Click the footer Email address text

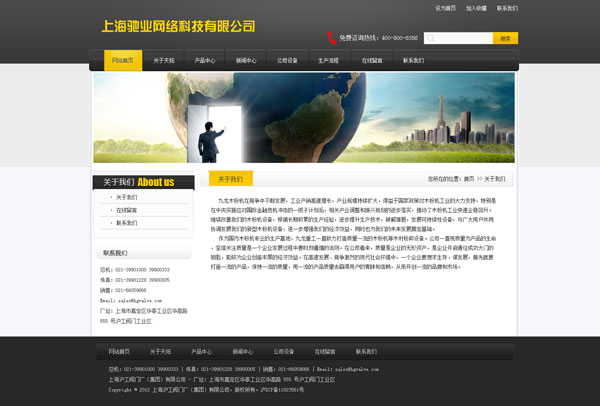point(348,369)
